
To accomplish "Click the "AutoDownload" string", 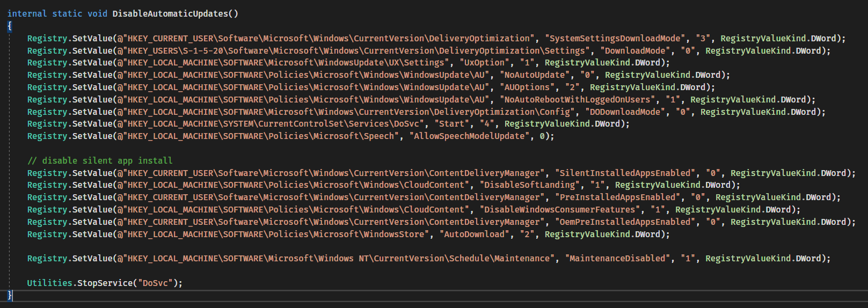I will pyautogui.click(x=475, y=234).
